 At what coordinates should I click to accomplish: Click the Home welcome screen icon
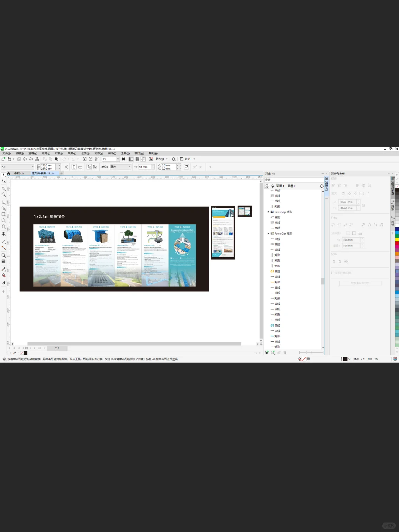[8, 173]
